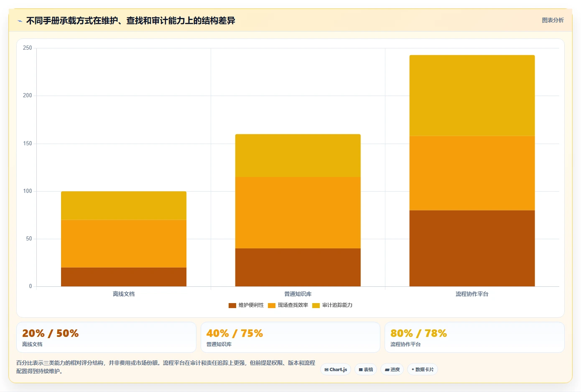Click the 普通知识库 yellow bar segment
The image size is (581, 392).
pos(298,156)
